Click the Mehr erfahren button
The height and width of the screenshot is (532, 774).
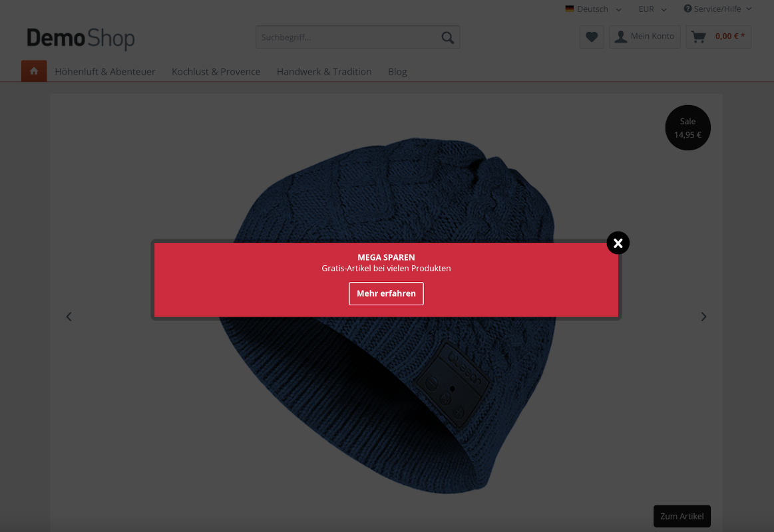(386, 293)
